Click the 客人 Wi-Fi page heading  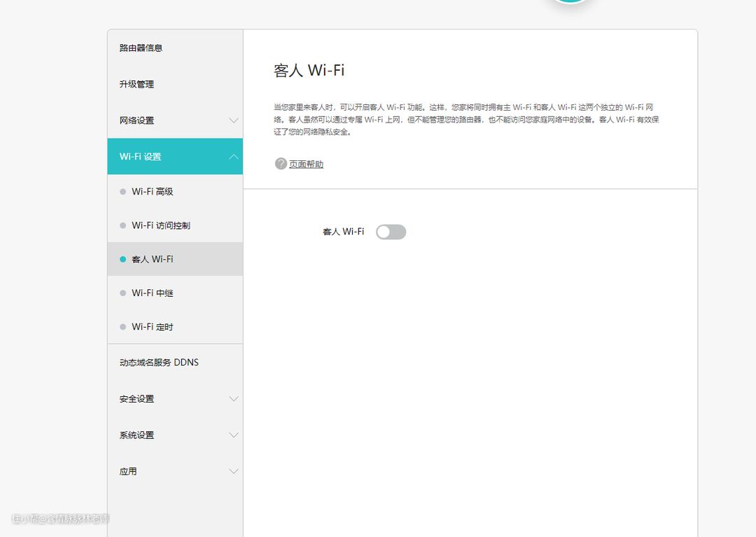coord(309,71)
